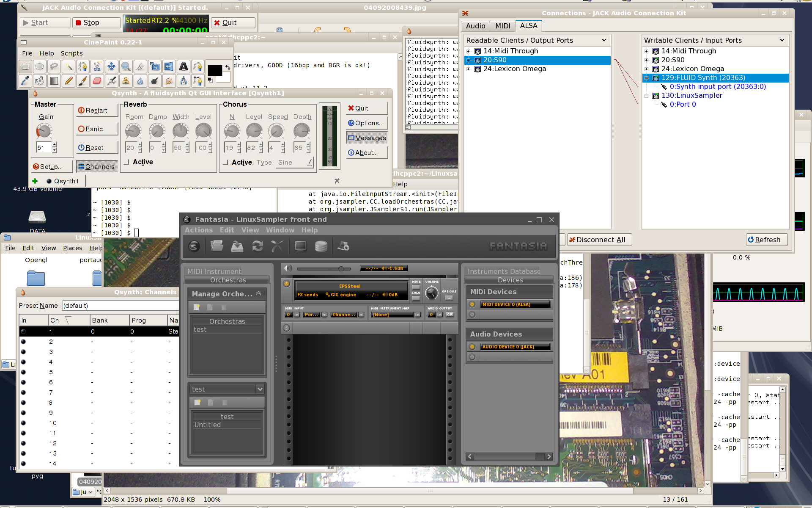The width and height of the screenshot is (812, 508).
Task: Click the preferences gear icon in Fantasia toolbar
Action: 343,246
